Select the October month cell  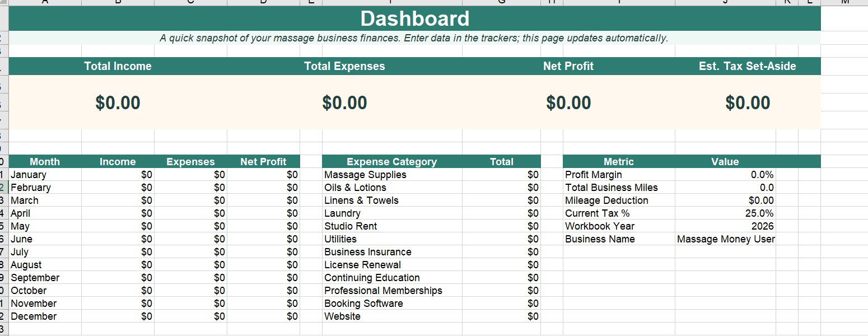point(45,291)
